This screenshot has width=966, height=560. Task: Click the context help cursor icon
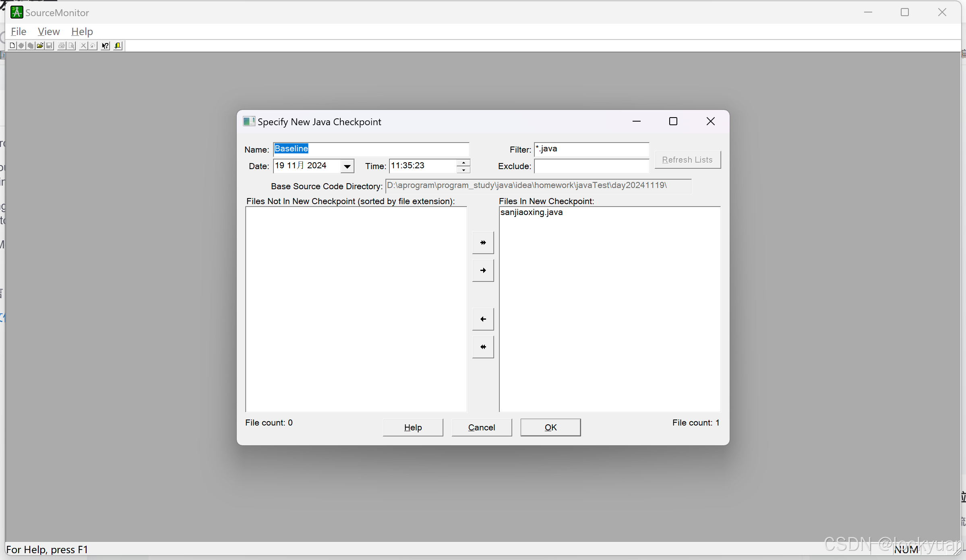(x=105, y=46)
